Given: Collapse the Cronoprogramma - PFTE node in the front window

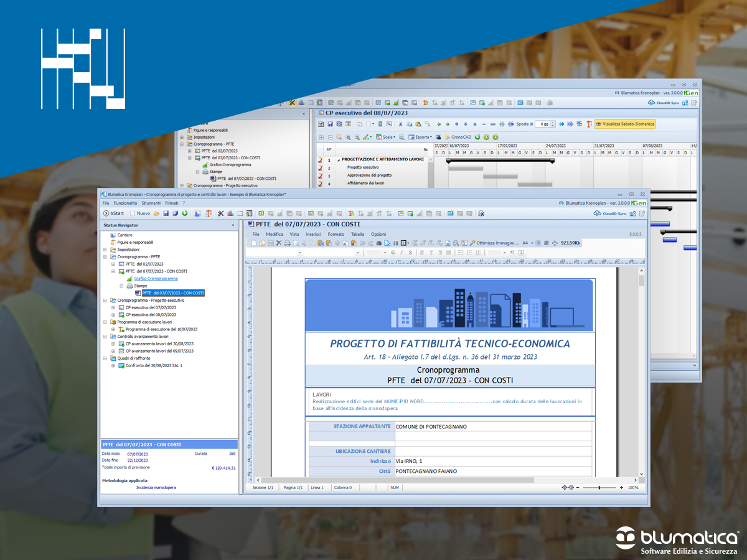Looking at the screenshot, I should (105, 256).
